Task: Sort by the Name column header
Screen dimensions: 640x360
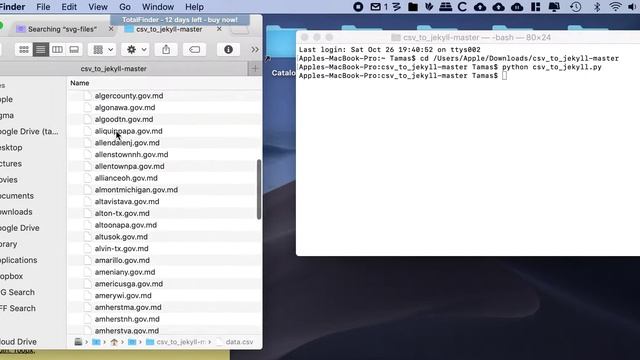Action: pyautogui.click(x=80, y=83)
